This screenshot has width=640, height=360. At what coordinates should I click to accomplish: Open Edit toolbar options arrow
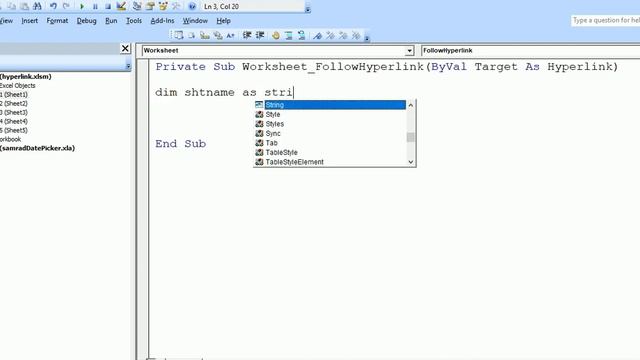[367, 38]
